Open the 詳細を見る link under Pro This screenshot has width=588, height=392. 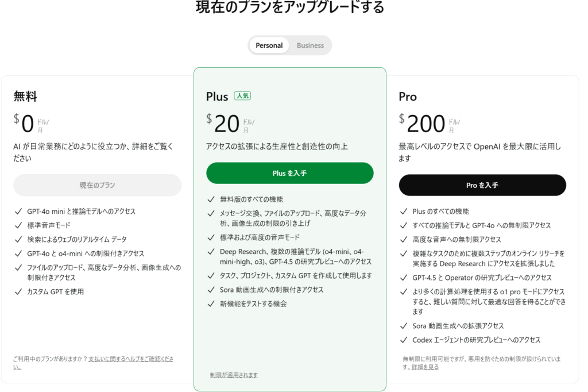click(425, 367)
